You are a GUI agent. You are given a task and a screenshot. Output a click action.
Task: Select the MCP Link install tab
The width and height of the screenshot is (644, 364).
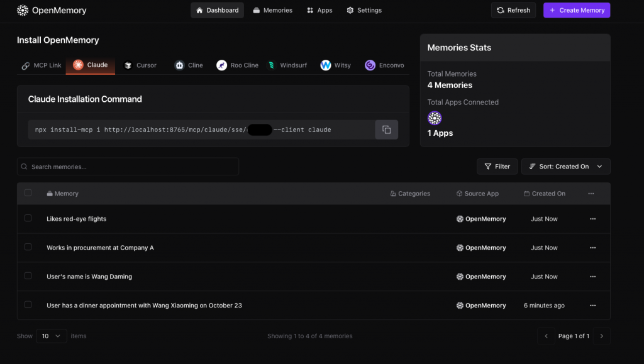point(42,65)
